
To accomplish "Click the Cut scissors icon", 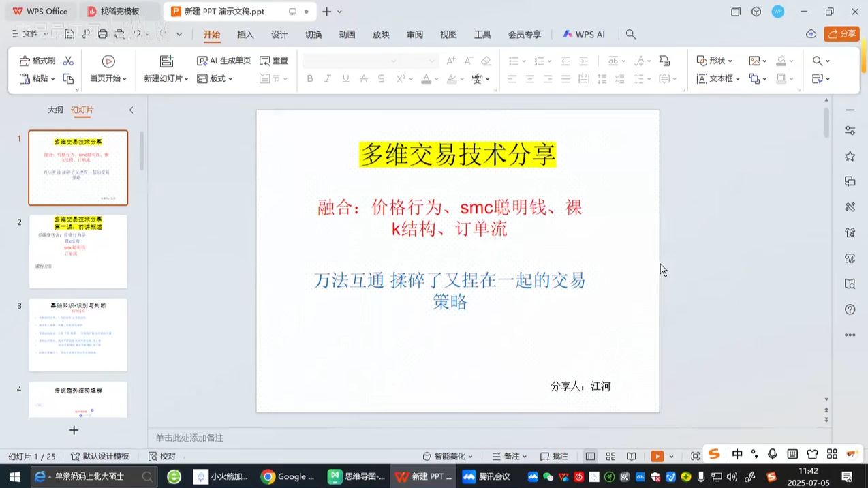I will pos(68,61).
